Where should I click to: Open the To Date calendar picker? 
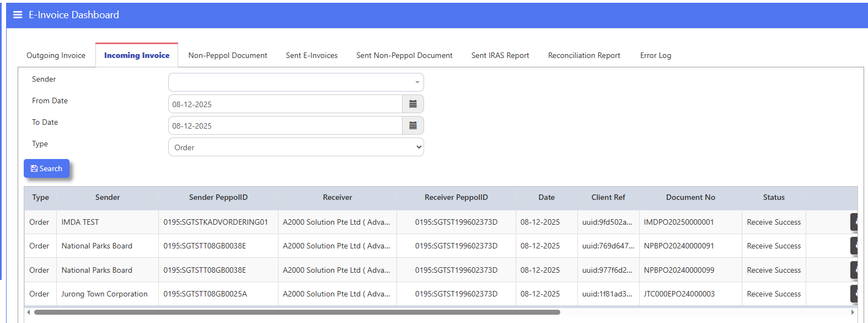(x=413, y=125)
